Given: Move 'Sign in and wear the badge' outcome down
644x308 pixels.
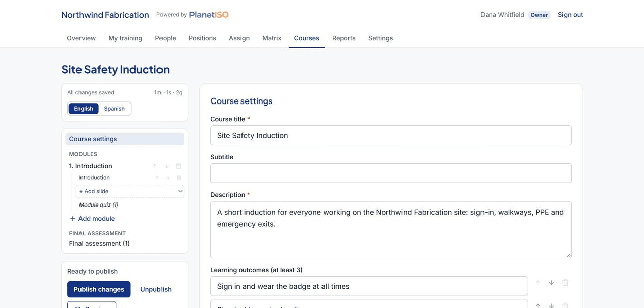Looking at the screenshot, I should point(551,283).
